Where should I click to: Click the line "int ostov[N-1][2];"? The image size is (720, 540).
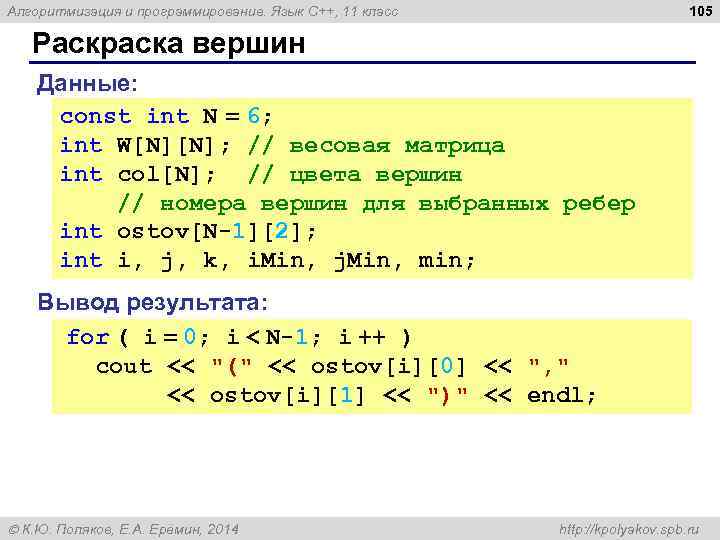coord(188,231)
